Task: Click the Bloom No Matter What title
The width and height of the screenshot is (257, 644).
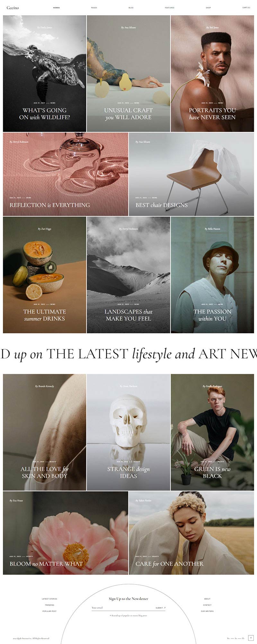Action: [x=46, y=564]
